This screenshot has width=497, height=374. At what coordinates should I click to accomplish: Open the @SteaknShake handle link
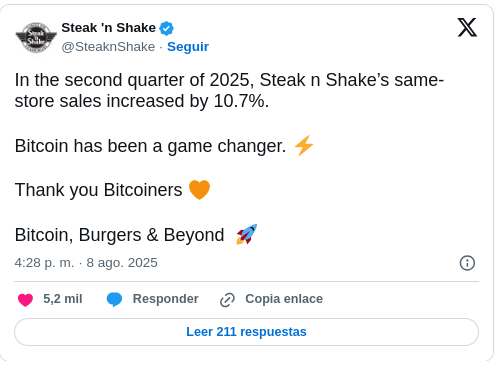pyautogui.click(x=108, y=47)
